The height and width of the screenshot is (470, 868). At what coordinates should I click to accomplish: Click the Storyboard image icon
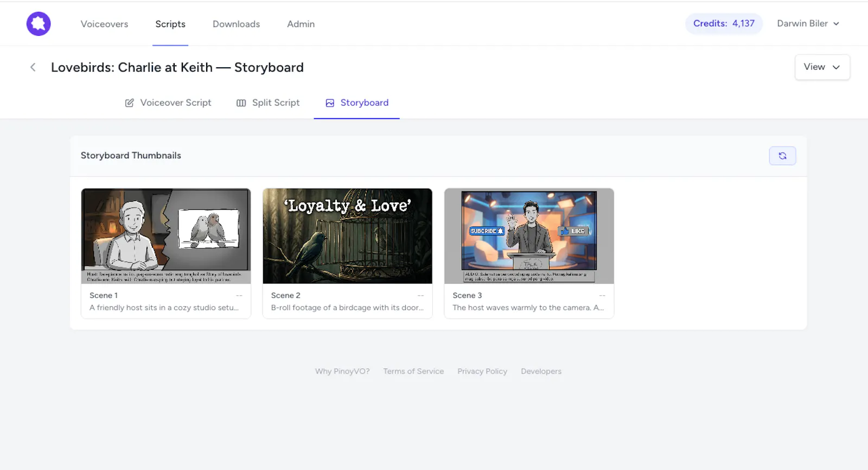[330, 103]
